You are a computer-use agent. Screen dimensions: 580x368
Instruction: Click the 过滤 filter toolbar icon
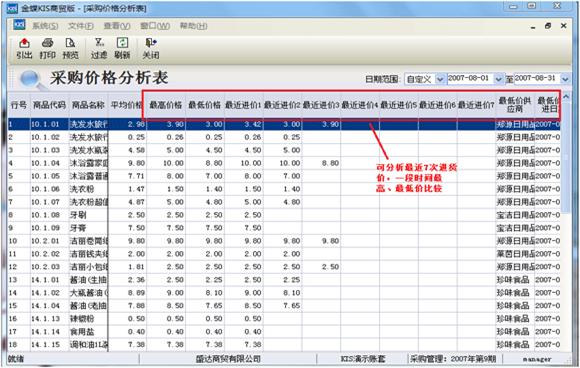tap(99, 48)
